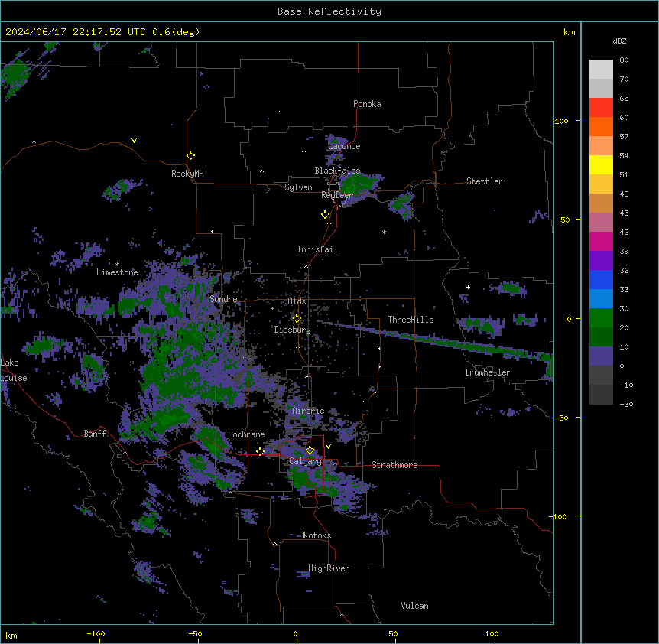Click the yellow diamond marker west of Calgary
Image resolution: width=659 pixels, height=644 pixels.
260,451
